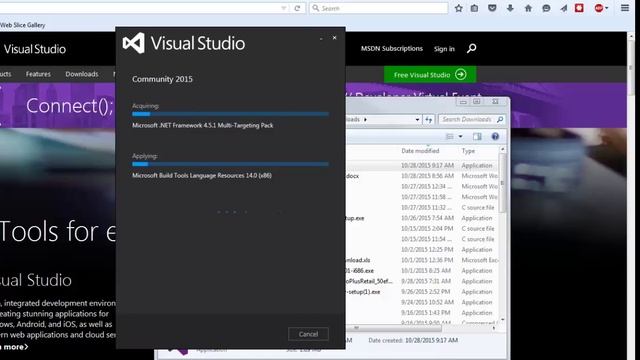
Task: Open the Downloads menu on the website
Action: point(82,74)
